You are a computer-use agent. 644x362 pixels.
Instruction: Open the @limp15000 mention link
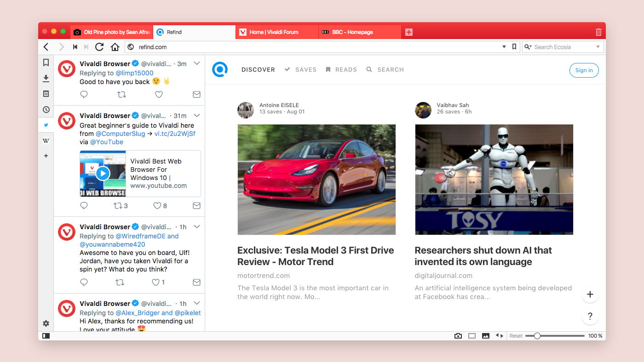134,73
